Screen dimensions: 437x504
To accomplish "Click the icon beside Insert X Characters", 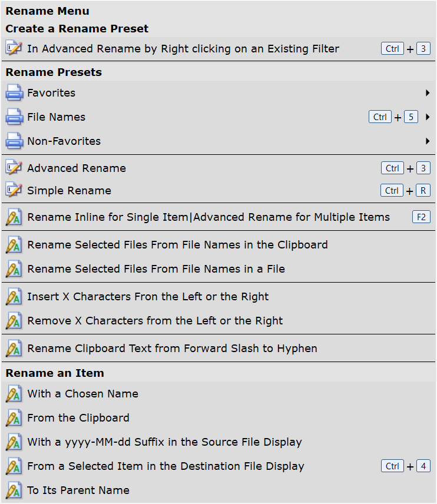I will [x=14, y=297].
